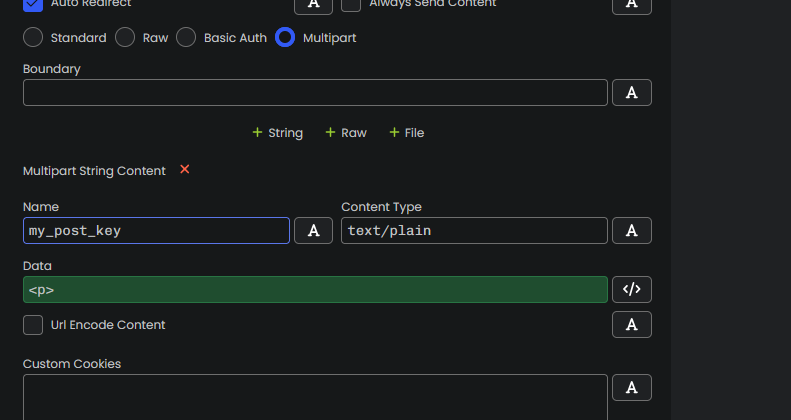Add a Raw multipart content

346,133
